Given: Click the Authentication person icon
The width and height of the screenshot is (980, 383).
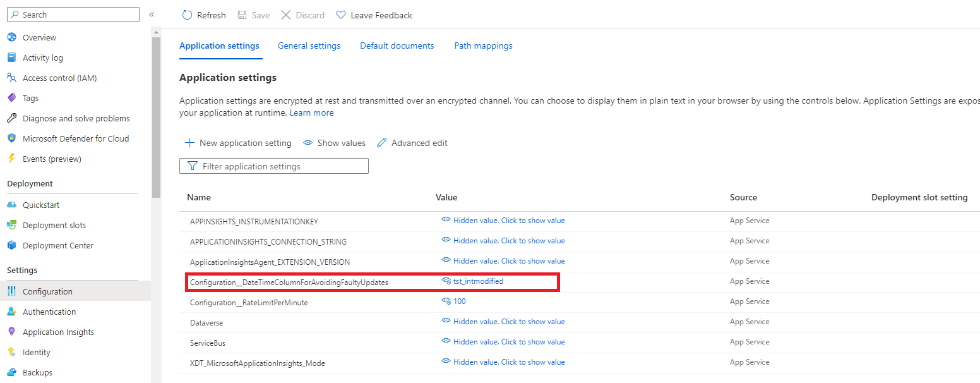Looking at the screenshot, I should click(11, 312).
